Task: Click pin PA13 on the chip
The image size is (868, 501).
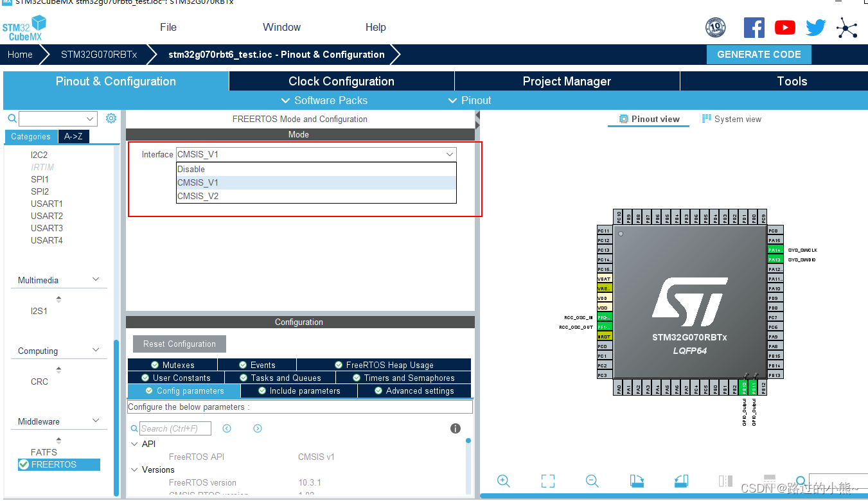Action: coord(775,259)
